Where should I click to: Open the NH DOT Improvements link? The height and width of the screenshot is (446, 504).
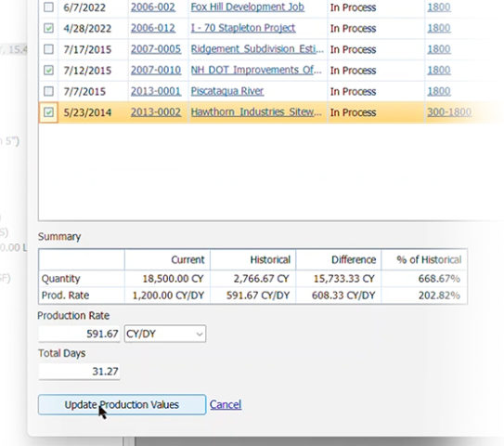pyautogui.click(x=256, y=70)
